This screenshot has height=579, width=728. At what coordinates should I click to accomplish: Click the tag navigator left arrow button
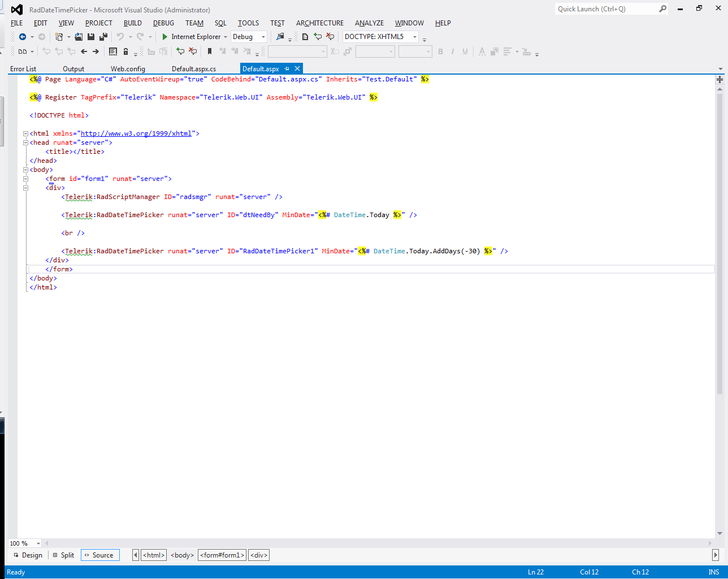(136, 555)
